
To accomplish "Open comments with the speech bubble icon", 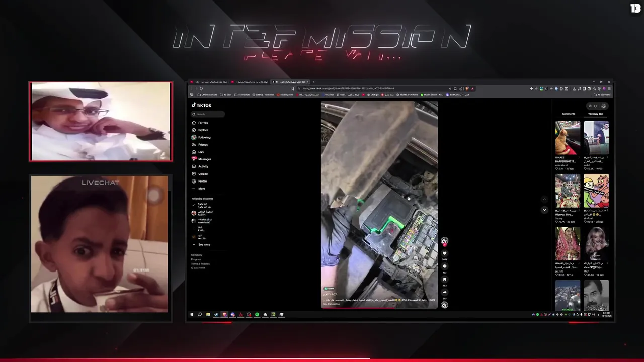I will point(444,266).
